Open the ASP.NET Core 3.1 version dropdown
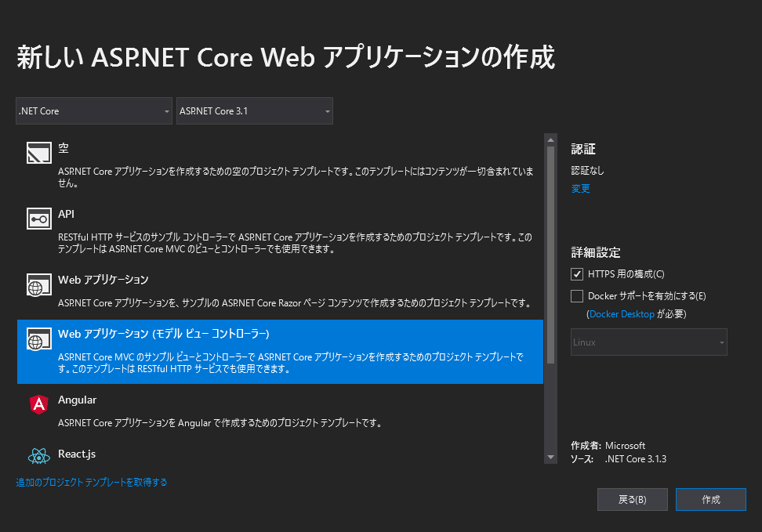Screen dimensions: 762x532 click(x=255, y=110)
